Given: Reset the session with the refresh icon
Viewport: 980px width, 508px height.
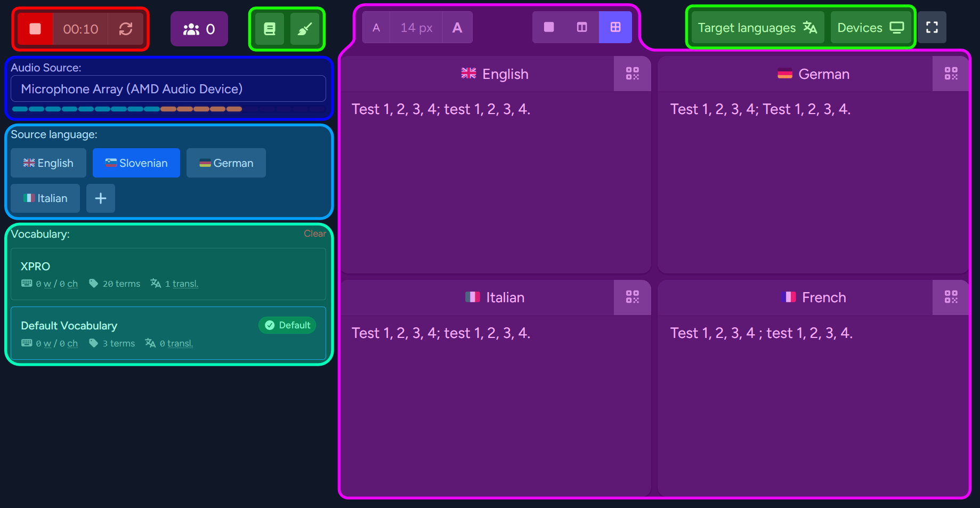Looking at the screenshot, I should [126, 29].
